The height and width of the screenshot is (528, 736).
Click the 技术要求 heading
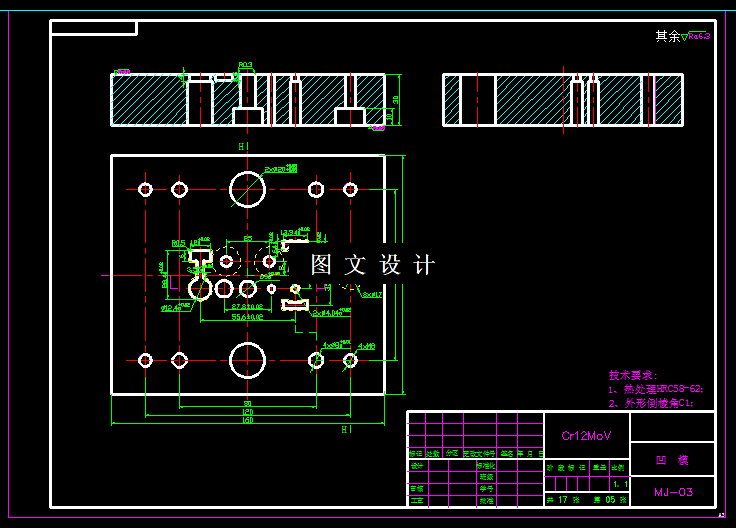(x=633, y=375)
